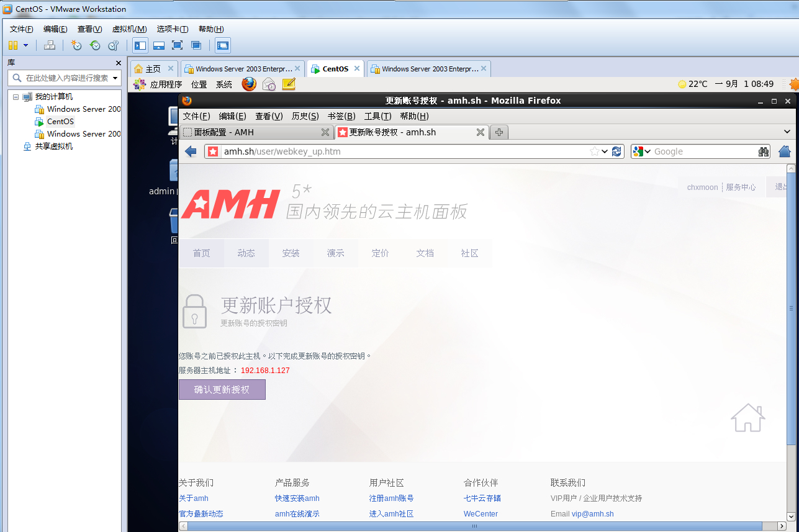Reload the amh.sh page
The width and height of the screenshot is (799, 532).
pos(616,151)
